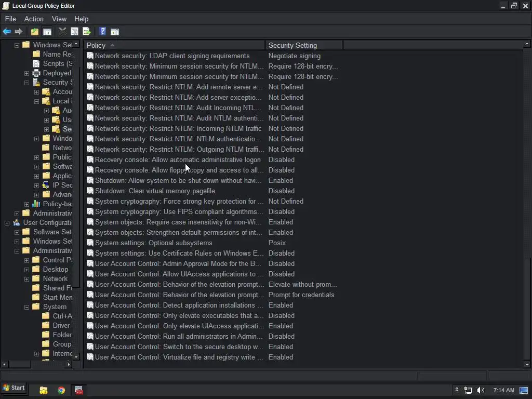The width and height of the screenshot is (532, 399).
Task: Open Properties via the toolbar icon
Action: coord(74,32)
